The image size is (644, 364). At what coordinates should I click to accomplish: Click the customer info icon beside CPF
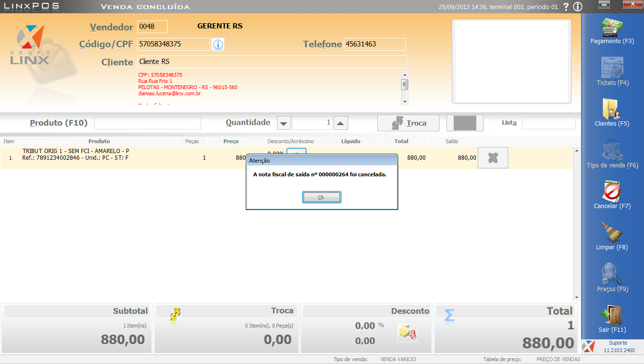click(218, 45)
